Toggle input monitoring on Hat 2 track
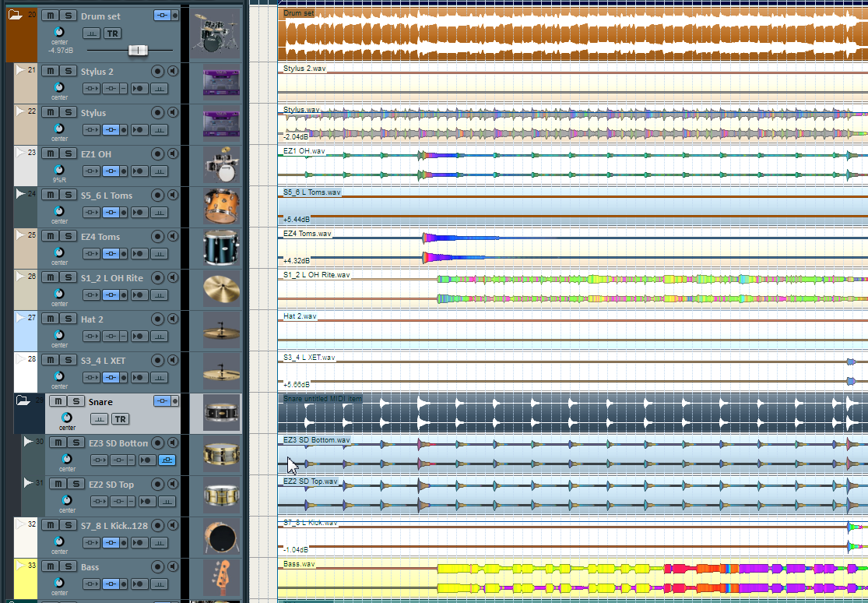 pos(174,319)
